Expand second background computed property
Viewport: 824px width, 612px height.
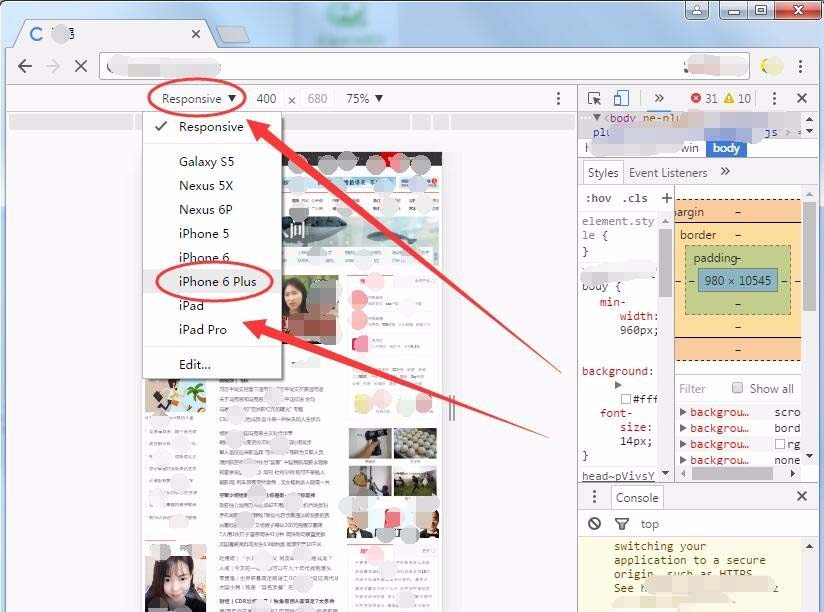pyautogui.click(x=683, y=428)
